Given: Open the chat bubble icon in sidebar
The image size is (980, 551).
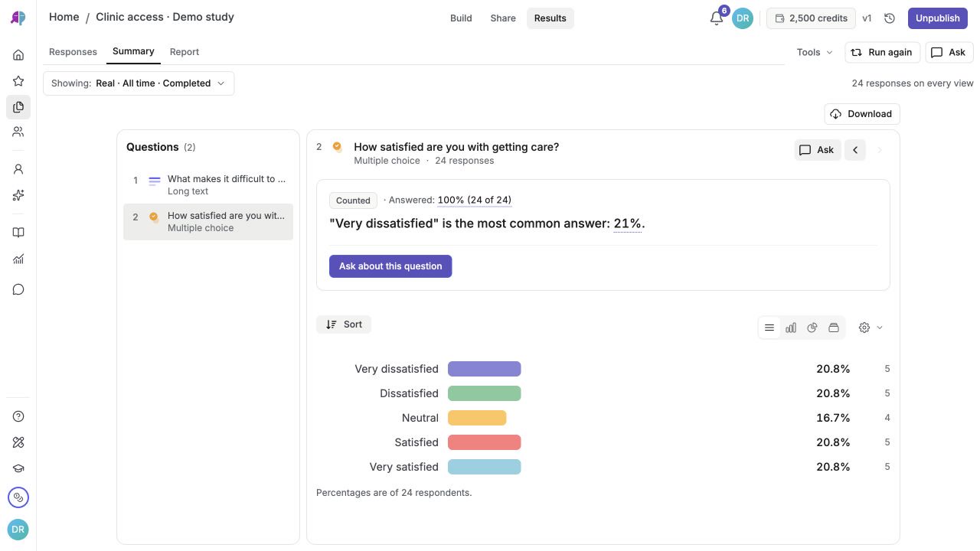Looking at the screenshot, I should click(x=18, y=289).
